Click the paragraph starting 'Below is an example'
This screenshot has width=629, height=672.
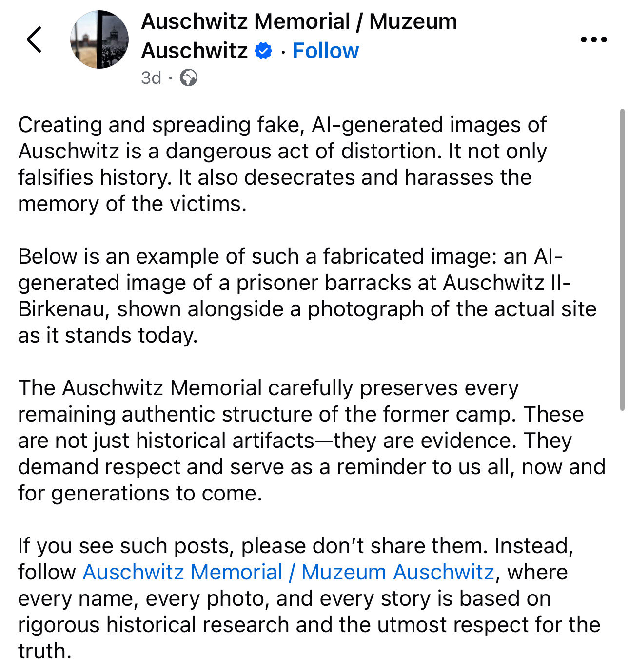307,296
